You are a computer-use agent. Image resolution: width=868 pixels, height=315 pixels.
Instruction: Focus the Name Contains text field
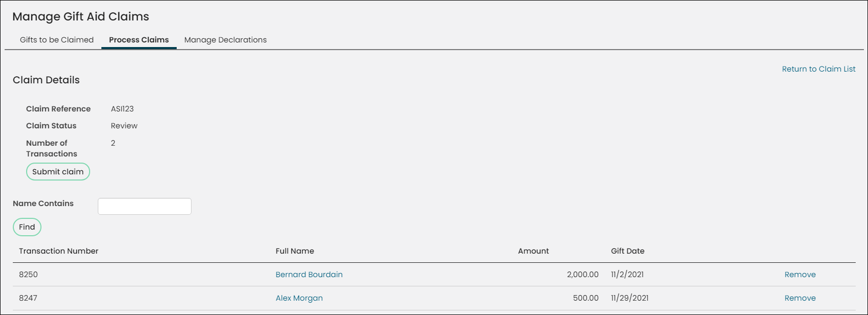(x=144, y=206)
